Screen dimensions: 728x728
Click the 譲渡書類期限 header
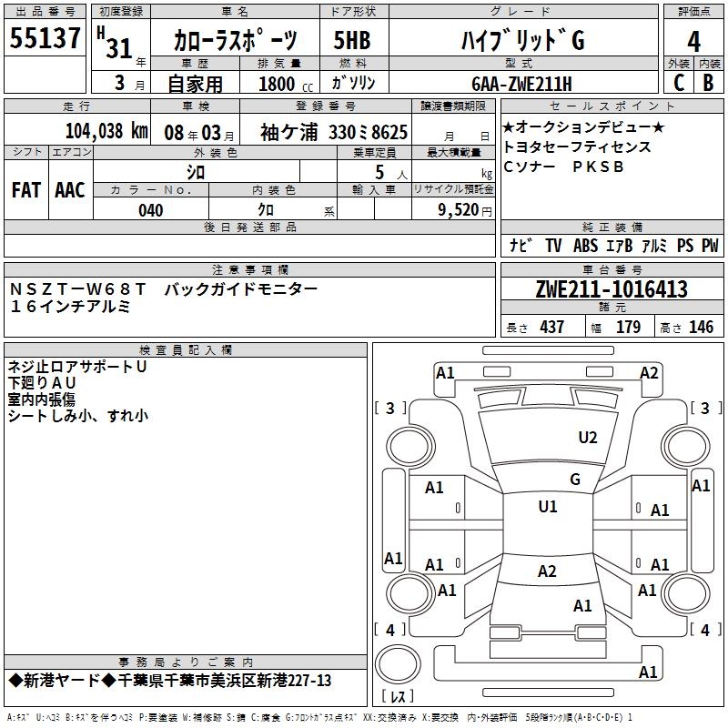click(x=453, y=106)
